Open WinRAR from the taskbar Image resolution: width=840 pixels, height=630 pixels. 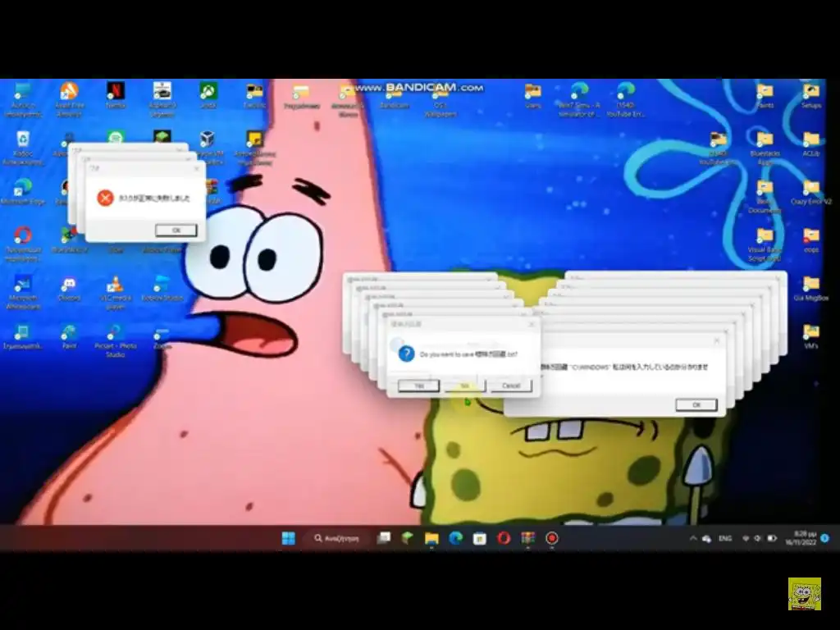coord(527,538)
